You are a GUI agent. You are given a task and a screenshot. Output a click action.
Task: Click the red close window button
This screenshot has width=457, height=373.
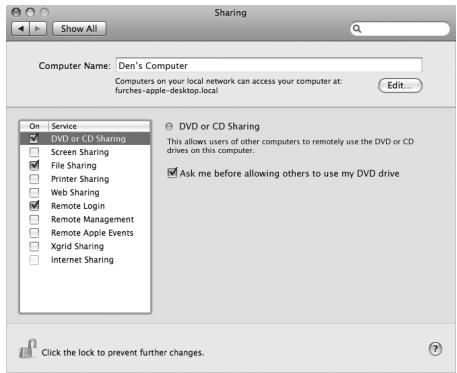[16, 13]
